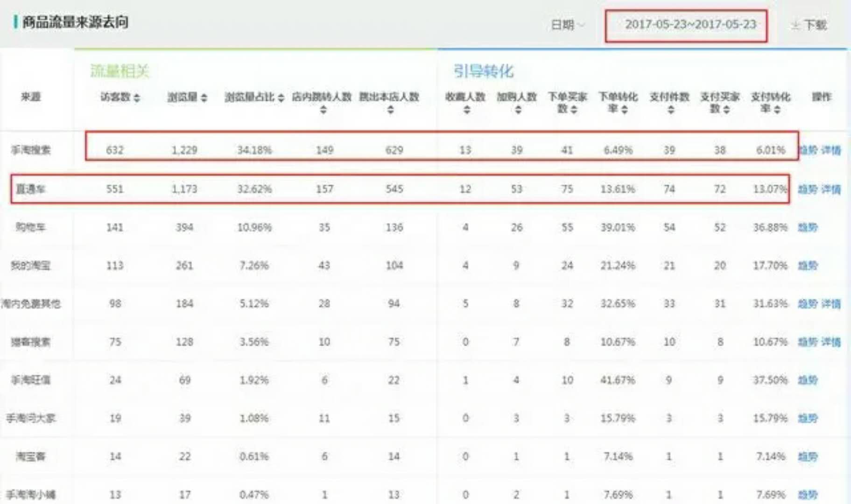Sort by 下单转化率 arrows
The height and width of the screenshot is (504, 851).
(625, 109)
